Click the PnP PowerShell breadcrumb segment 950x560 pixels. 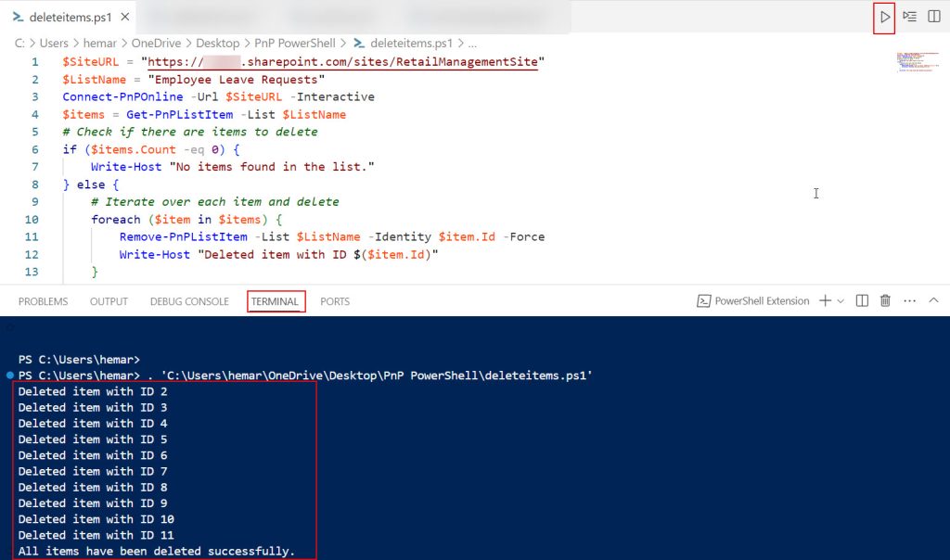(x=294, y=43)
